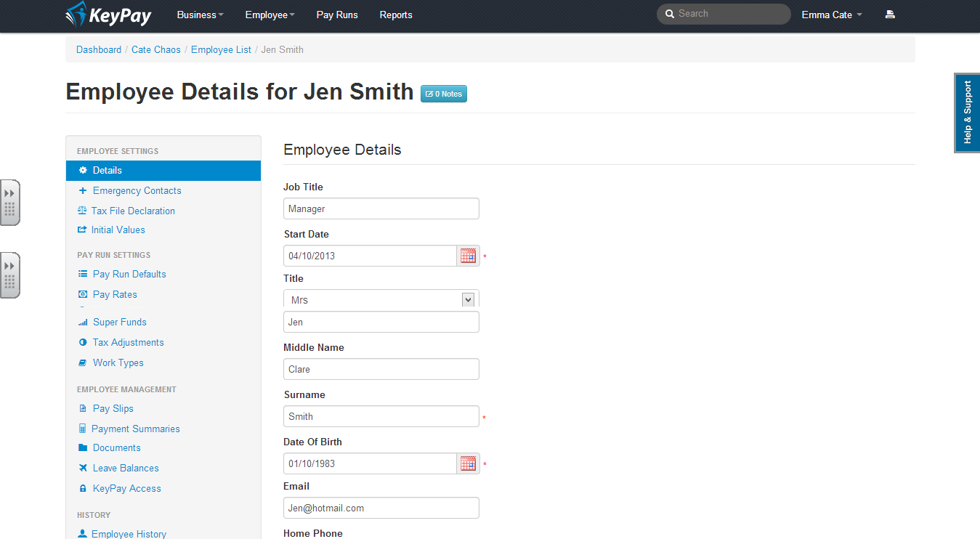Click the KeyPay logo
Viewport: 980px width, 539px height.
108,15
